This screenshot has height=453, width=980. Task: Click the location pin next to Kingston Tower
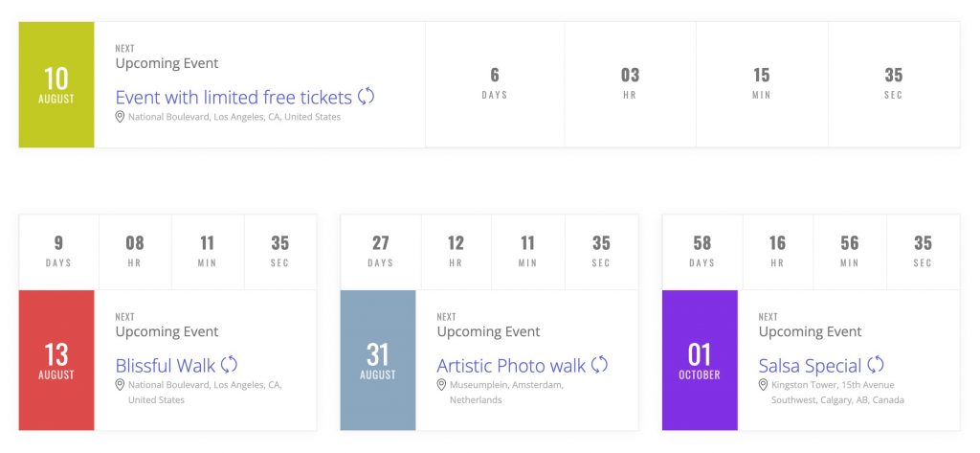[x=763, y=385]
